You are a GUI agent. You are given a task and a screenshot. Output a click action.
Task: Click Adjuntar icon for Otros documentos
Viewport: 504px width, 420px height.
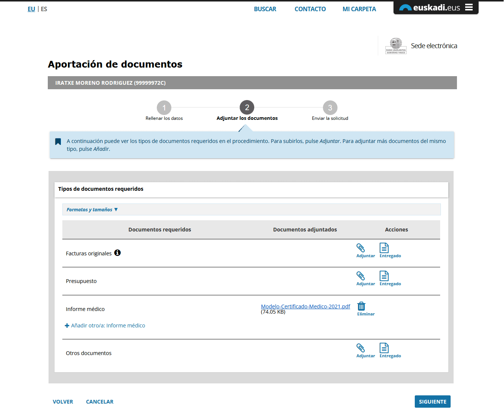[361, 349]
